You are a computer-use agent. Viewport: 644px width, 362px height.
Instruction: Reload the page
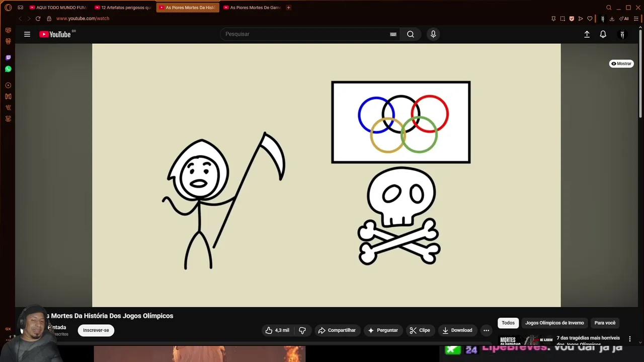[38, 19]
